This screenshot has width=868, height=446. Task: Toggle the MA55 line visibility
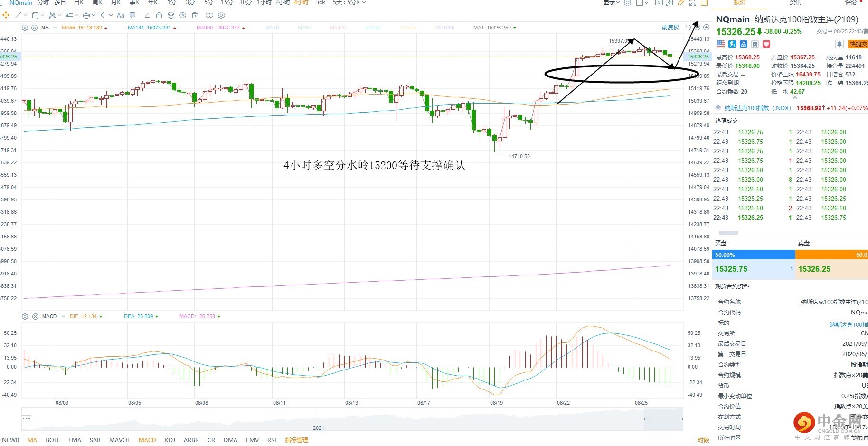click(x=84, y=28)
